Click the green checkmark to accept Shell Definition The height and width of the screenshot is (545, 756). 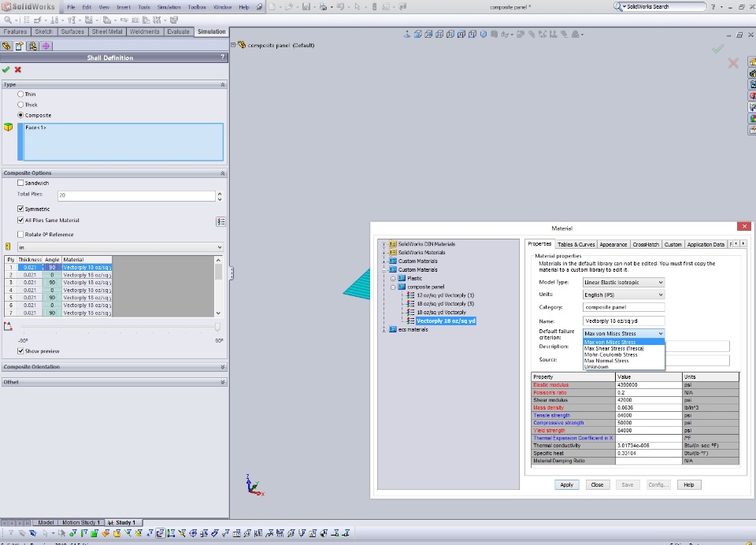coord(6,69)
